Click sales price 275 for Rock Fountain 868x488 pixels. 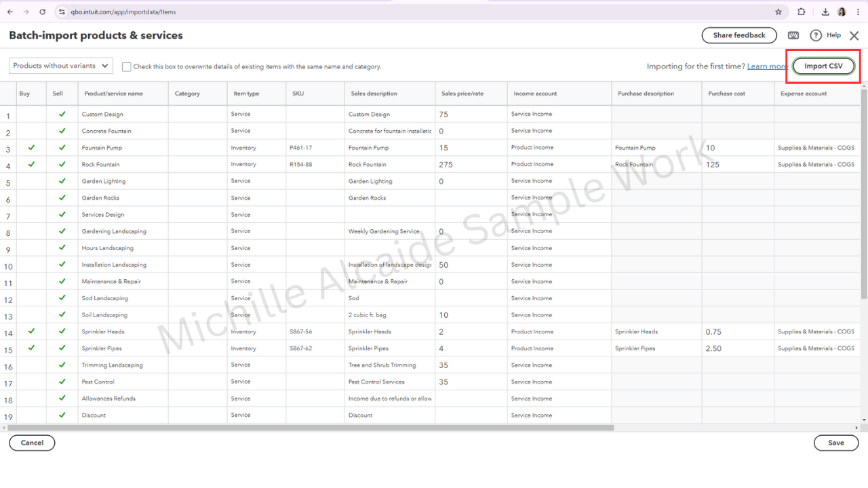click(x=471, y=164)
